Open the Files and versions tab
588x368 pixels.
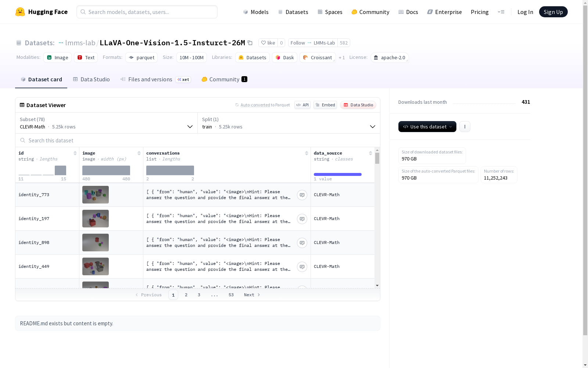[155, 79]
